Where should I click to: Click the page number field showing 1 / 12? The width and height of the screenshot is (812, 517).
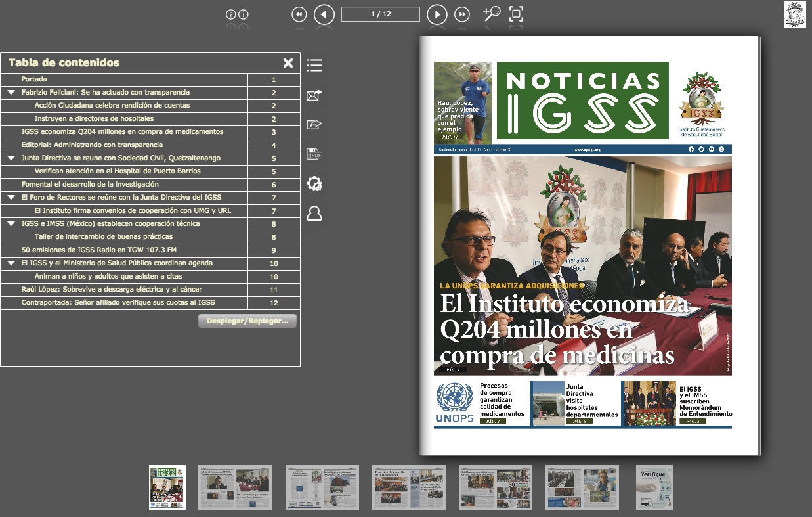[x=381, y=14]
